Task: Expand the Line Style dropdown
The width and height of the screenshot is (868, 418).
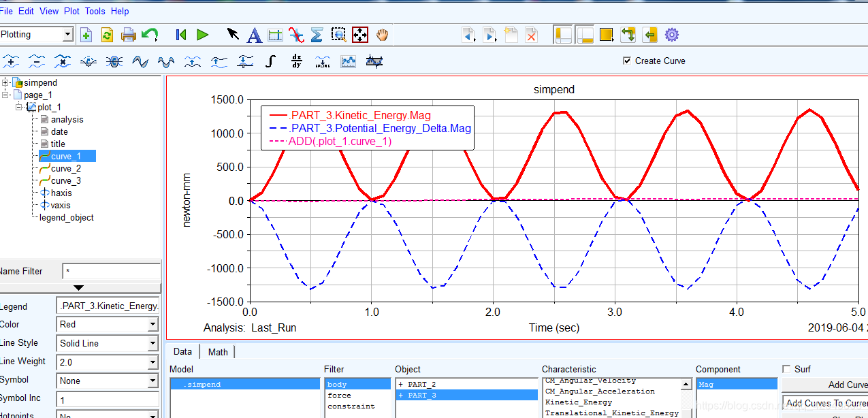Action: pyautogui.click(x=152, y=343)
